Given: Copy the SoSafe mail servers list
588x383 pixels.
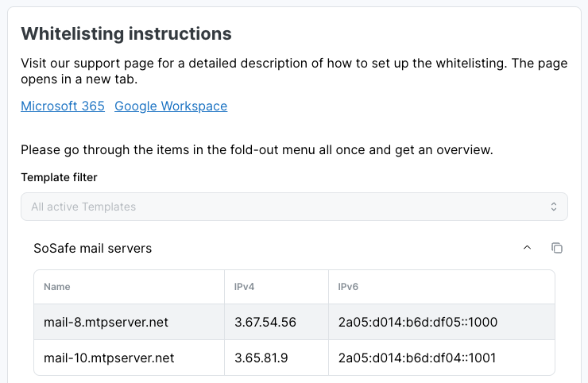Looking at the screenshot, I should [x=557, y=248].
